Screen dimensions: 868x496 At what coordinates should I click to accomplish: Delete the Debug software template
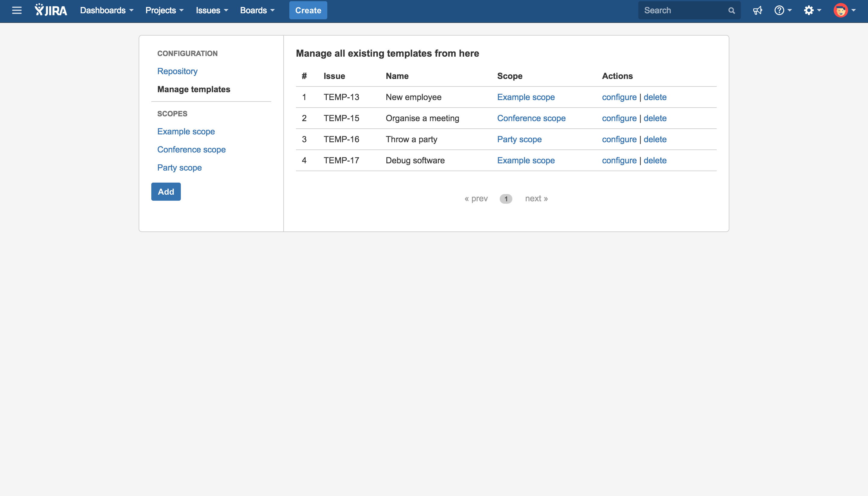(655, 160)
